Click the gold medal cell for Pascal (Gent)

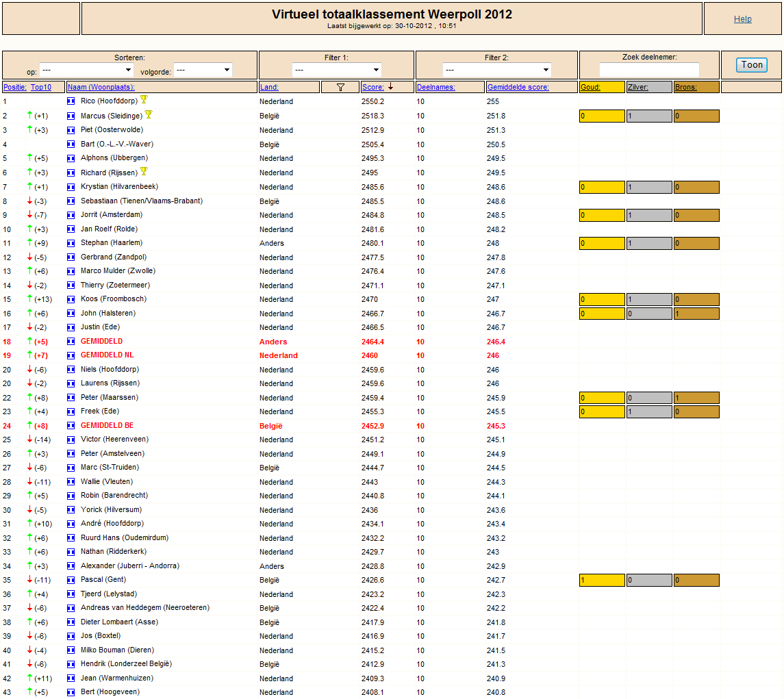coord(602,580)
